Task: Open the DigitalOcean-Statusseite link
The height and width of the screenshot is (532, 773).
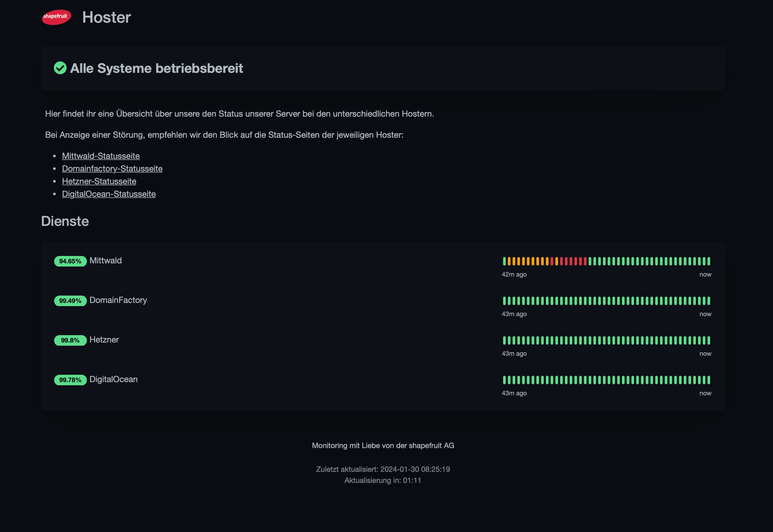Action: point(109,194)
